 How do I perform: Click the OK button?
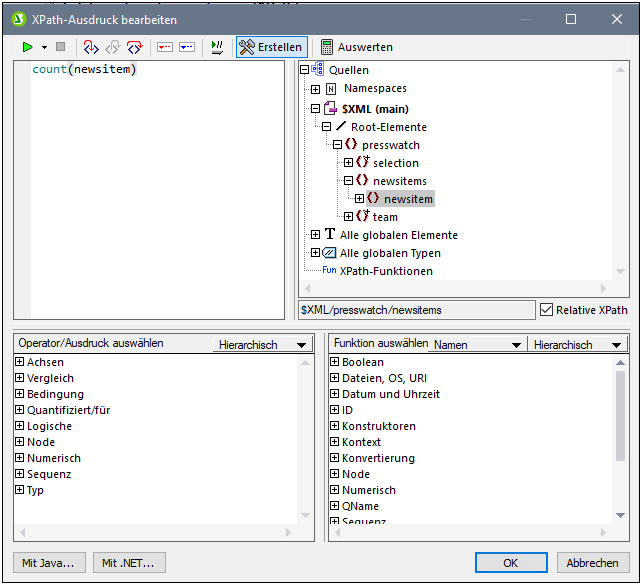(x=510, y=563)
